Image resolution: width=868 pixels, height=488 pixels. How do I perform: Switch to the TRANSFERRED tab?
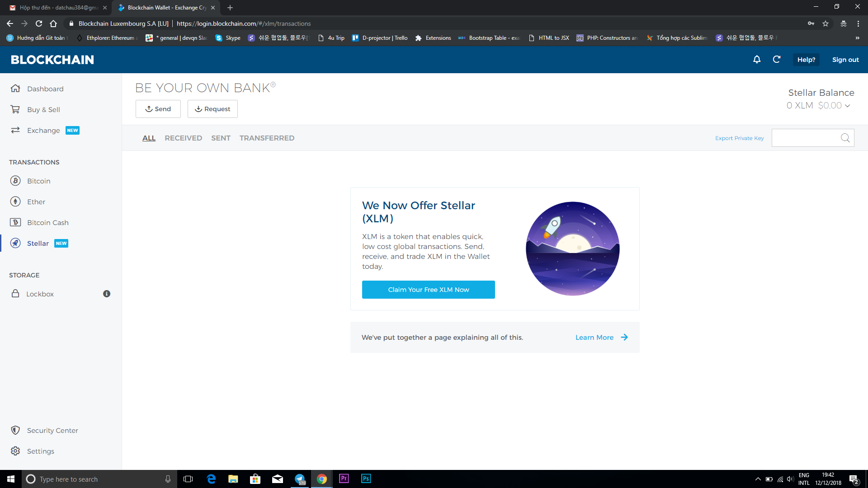[267, 138]
